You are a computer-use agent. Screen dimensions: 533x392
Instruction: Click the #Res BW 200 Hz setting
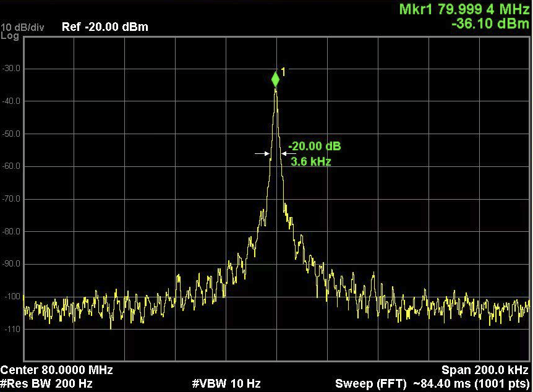point(46,383)
